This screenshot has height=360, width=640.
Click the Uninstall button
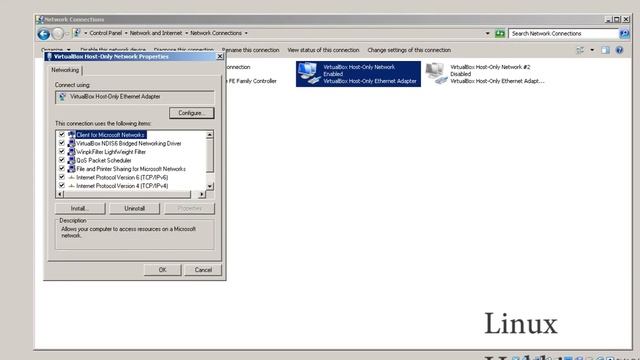coord(135,209)
